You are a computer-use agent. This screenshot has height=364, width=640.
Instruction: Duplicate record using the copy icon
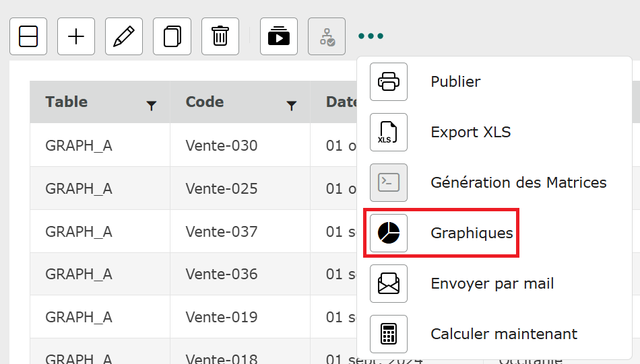(172, 36)
